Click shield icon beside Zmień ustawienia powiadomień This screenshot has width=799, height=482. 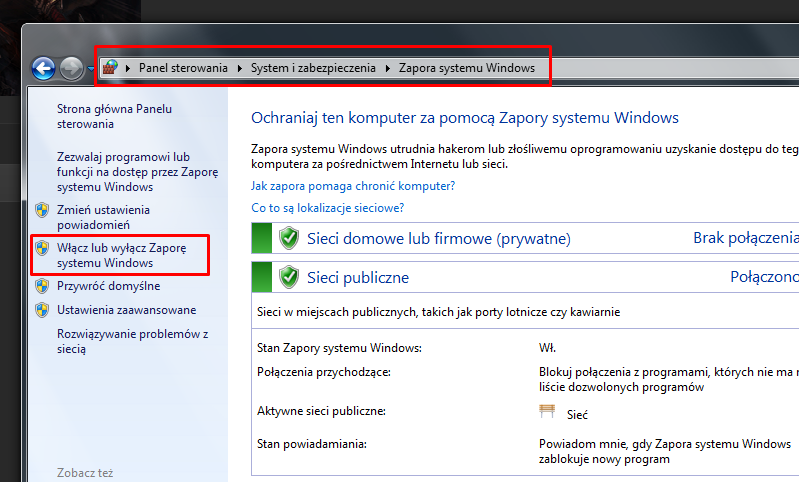point(42,210)
